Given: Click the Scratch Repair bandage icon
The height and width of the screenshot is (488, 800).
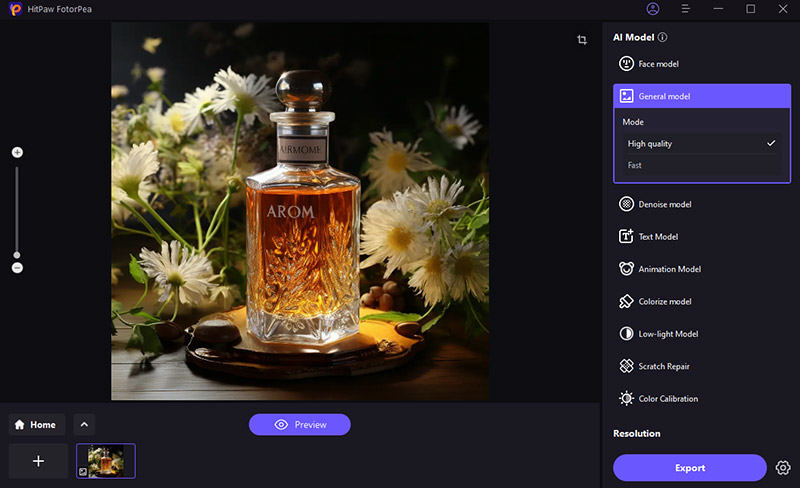Looking at the screenshot, I should 626,366.
